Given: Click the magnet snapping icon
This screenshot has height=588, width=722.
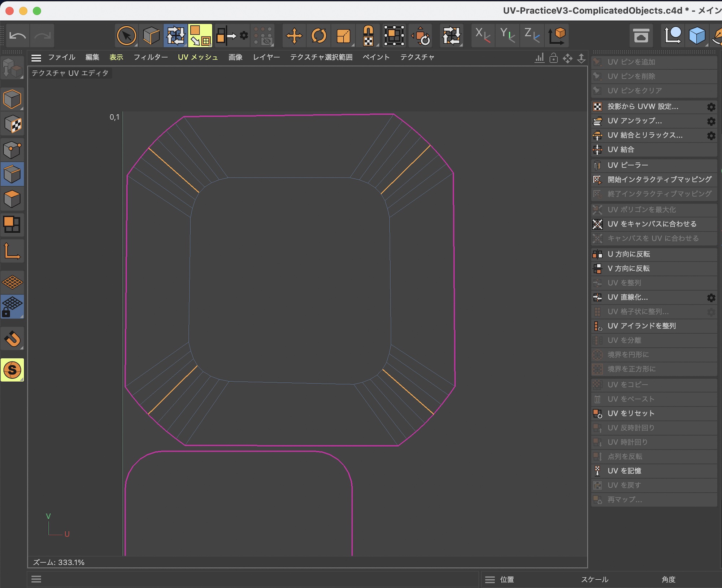Looking at the screenshot, I should (x=12, y=339).
